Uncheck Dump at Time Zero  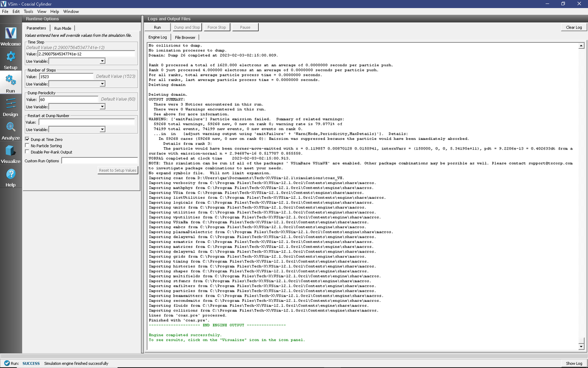point(27,139)
